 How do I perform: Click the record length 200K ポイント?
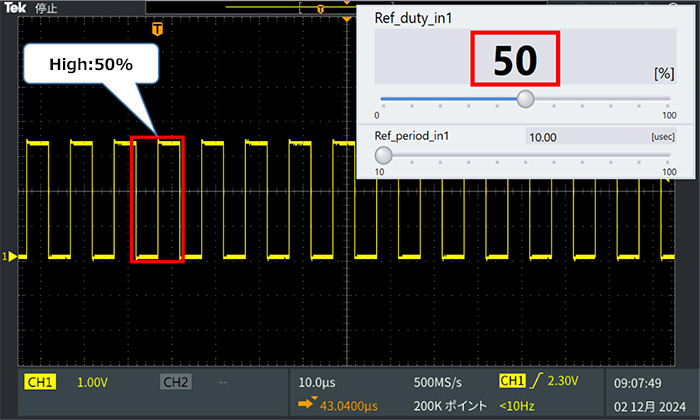pyautogui.click(x=450, y=406)
